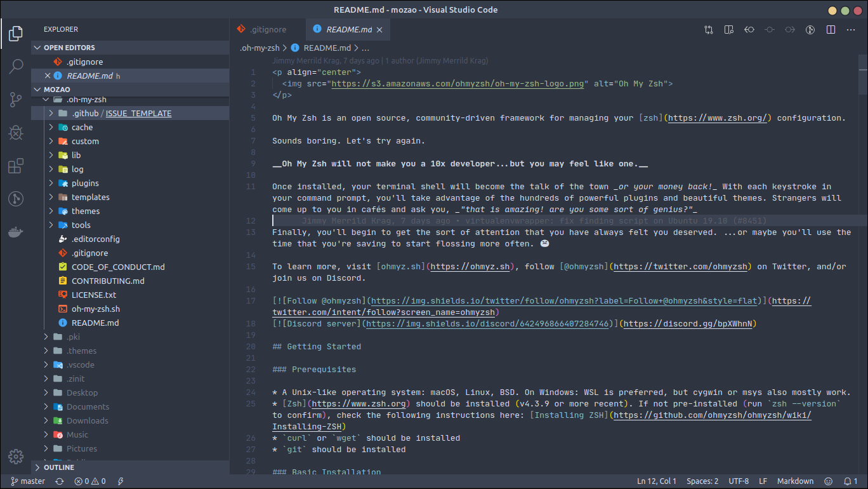
Task: Expand the lib folder
Action: pos(130,155)
